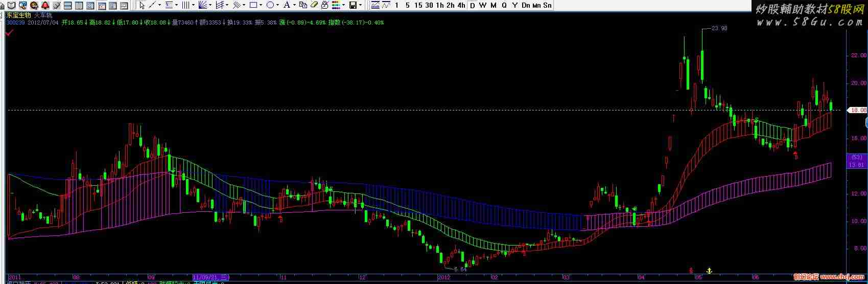
Task: Click the 13.81 indicator value label
Action: pyautogui.click(x=856, y=165)
